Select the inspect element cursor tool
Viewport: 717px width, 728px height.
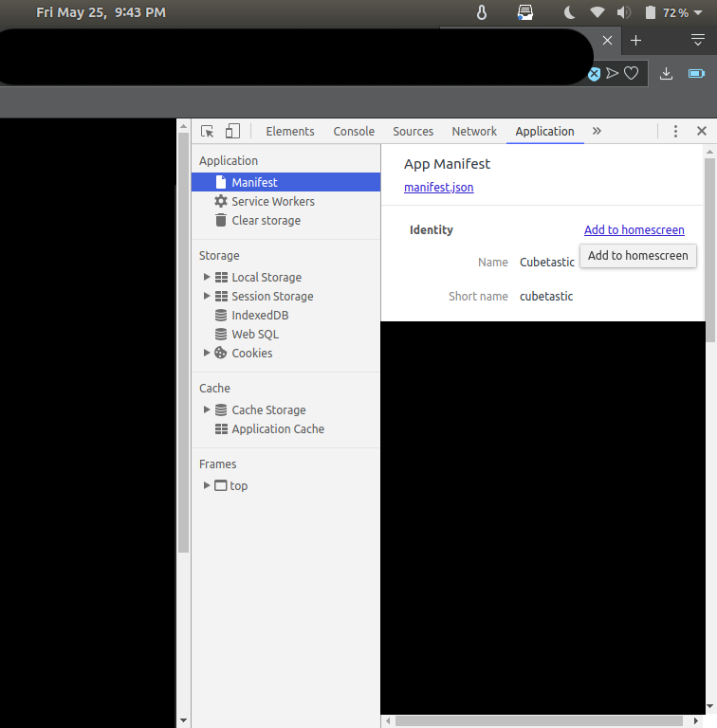point(207,132)
